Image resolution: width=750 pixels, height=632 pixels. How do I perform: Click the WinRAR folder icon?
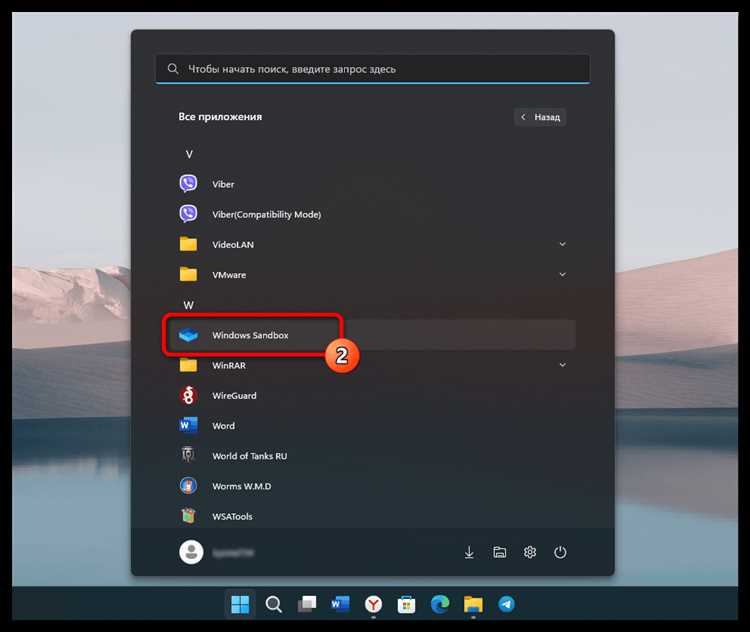(188, 366)
